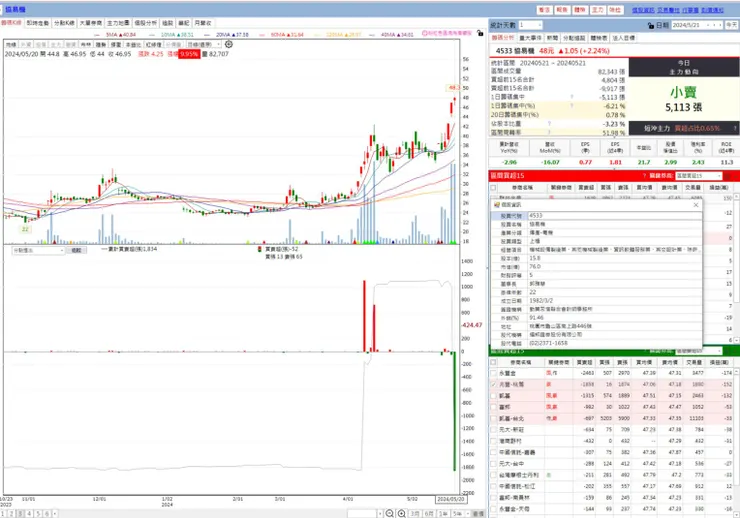Set chart range to 1年
Image resolution: width=740 pixels, height=518 pixels.
pyautogui.click(x=443, y=514)
